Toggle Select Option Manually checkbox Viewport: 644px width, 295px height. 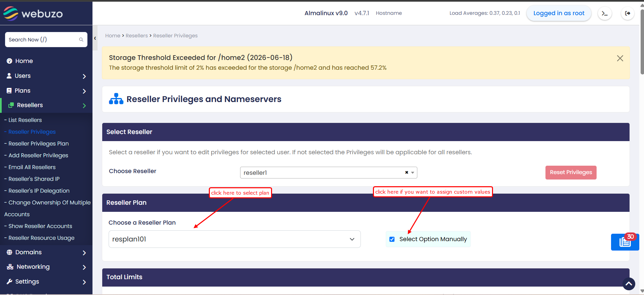coord(392,239)
